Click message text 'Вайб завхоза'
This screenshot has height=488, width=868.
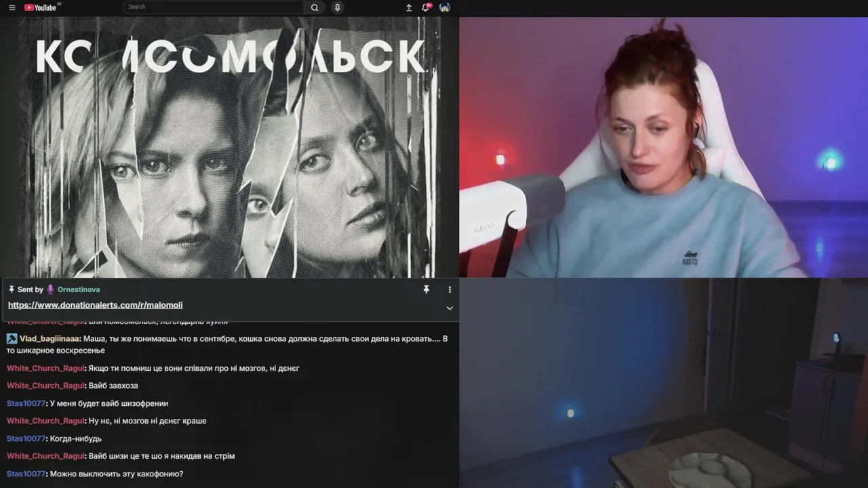[x=113, y=386]
